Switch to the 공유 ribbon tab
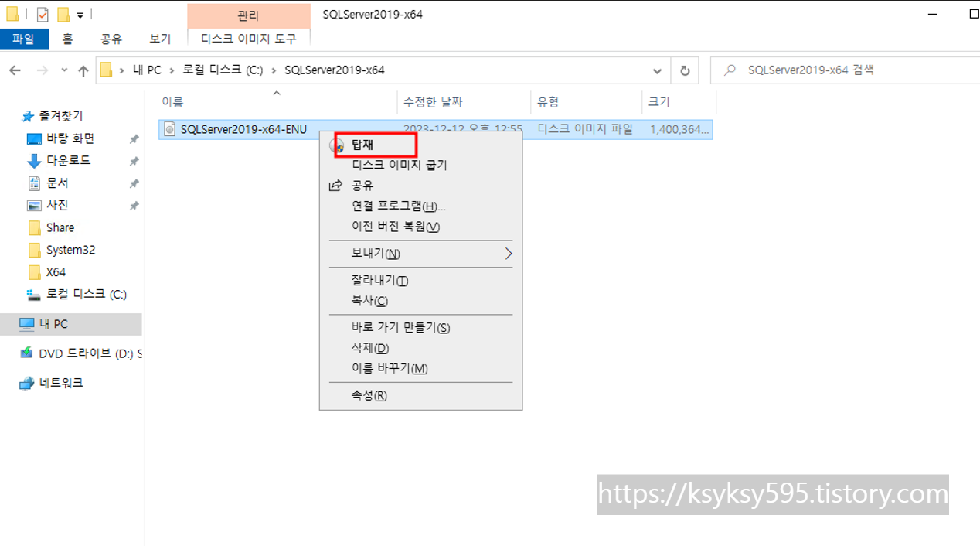 (111, 39)
